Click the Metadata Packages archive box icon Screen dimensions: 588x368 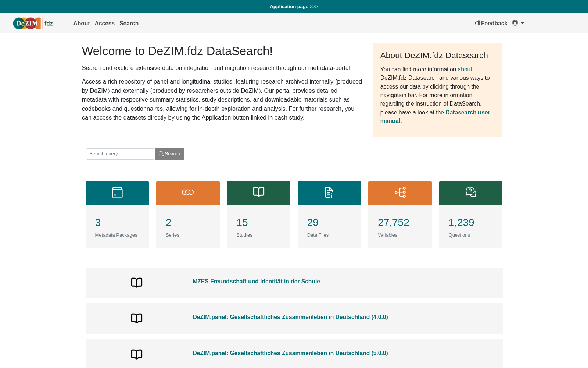tap(117, 192)
